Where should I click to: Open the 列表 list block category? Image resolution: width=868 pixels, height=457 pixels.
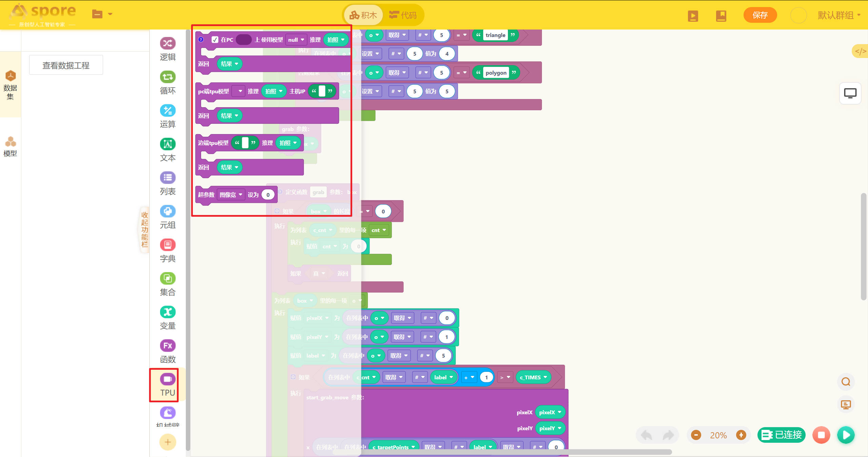point(167,184)
